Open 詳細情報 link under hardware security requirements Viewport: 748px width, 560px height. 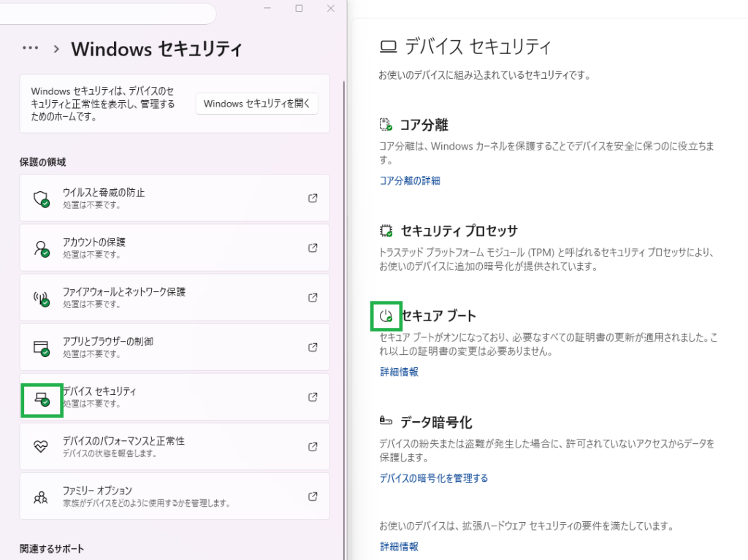[x=399, y=547]
